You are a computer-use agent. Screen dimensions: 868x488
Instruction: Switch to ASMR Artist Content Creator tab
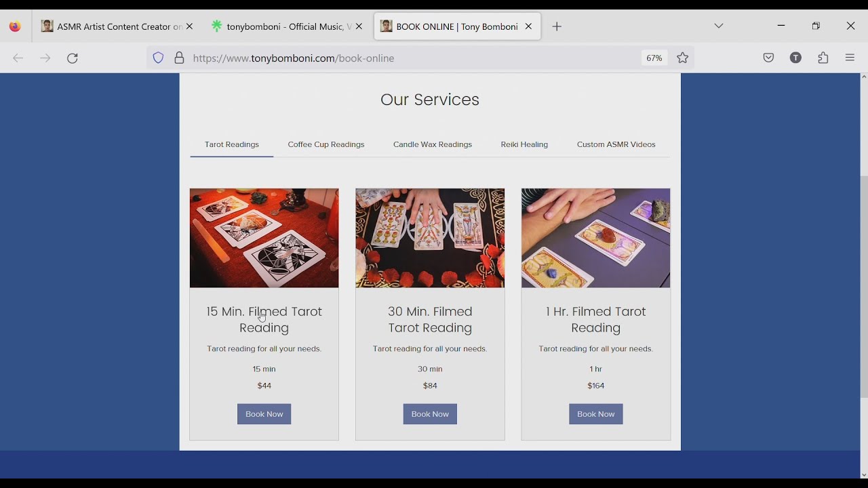click(117, 26)
